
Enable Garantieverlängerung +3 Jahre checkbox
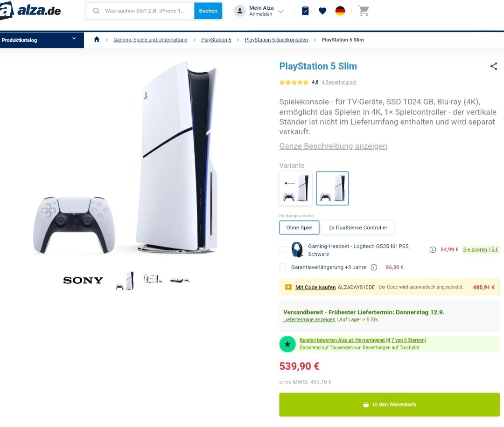pyautogui.click(x=283, y=267)
